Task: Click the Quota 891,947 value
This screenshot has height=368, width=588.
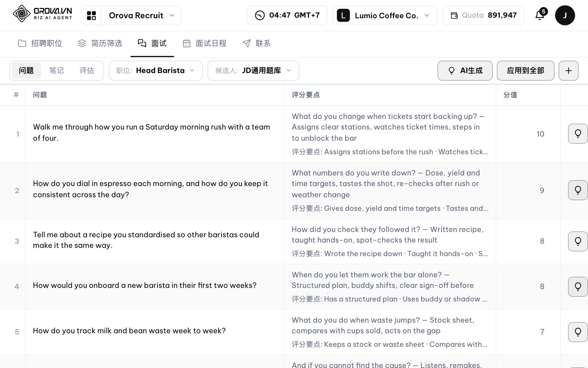Action: [502, 15]
